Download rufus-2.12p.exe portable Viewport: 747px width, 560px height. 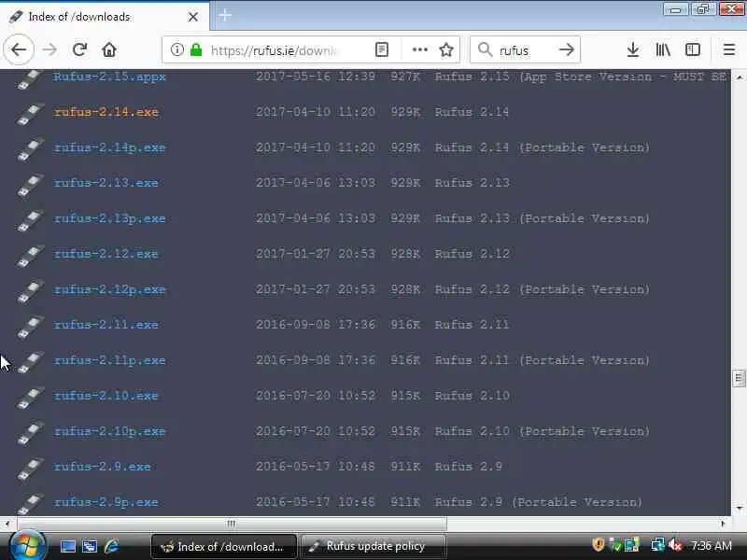[x=109, y=289]
